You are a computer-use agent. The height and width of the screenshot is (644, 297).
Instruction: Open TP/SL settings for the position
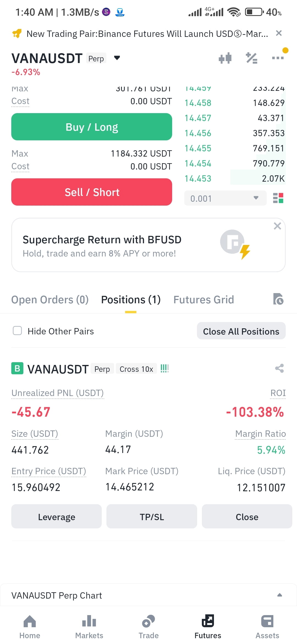coord(152,517)
